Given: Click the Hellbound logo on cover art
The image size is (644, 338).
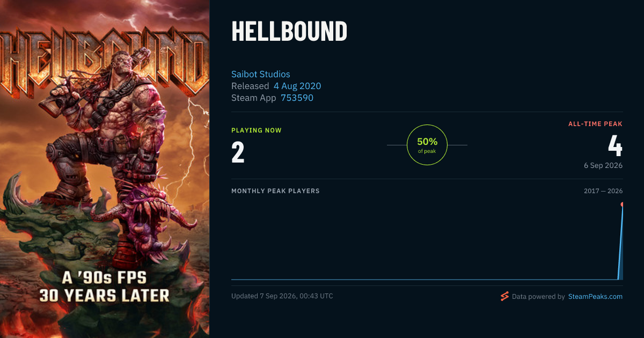Looking at the screenshot, I should pyautogui.click(x=105, y=62).
